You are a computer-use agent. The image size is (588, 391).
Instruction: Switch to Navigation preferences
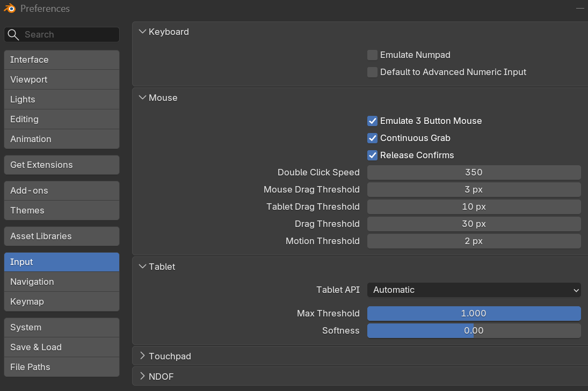(x=62, y=282)
